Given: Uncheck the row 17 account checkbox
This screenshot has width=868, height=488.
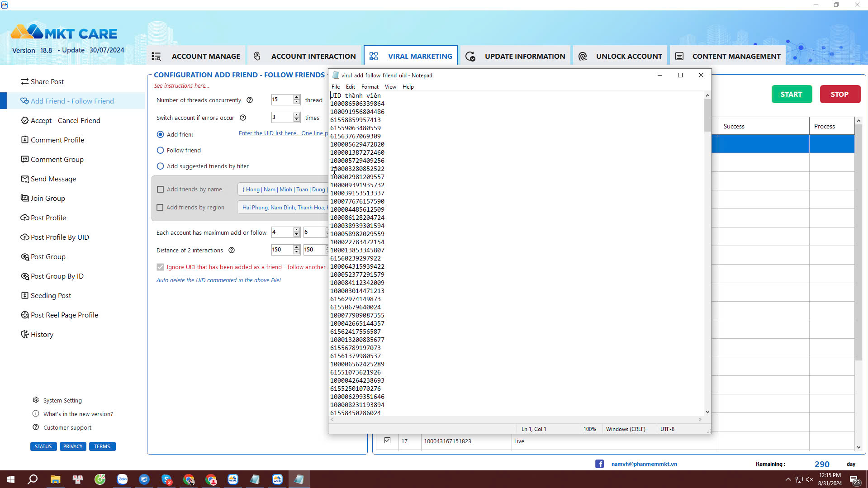Looking at the screenshot, I should [x=387, y=440].
